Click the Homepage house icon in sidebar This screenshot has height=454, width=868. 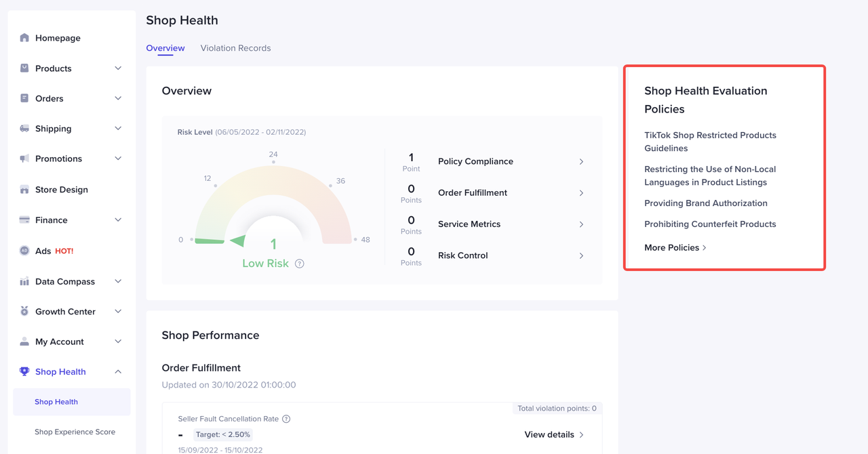24,38
